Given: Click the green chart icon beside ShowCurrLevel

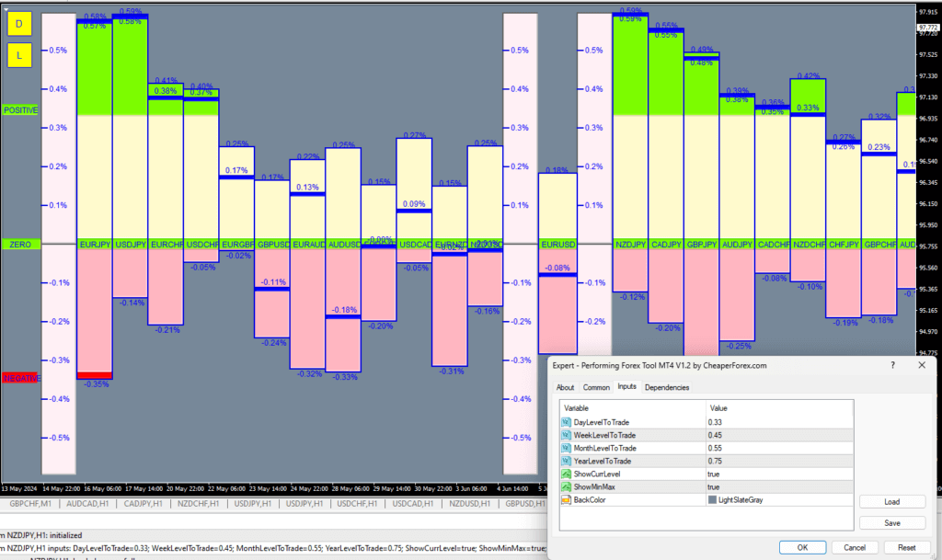Looking at the screenshot, I should tap(568, 474).
